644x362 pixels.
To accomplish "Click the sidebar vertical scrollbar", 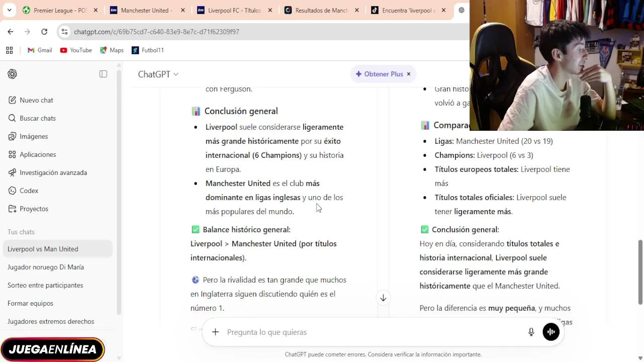I will click(119, 191).
